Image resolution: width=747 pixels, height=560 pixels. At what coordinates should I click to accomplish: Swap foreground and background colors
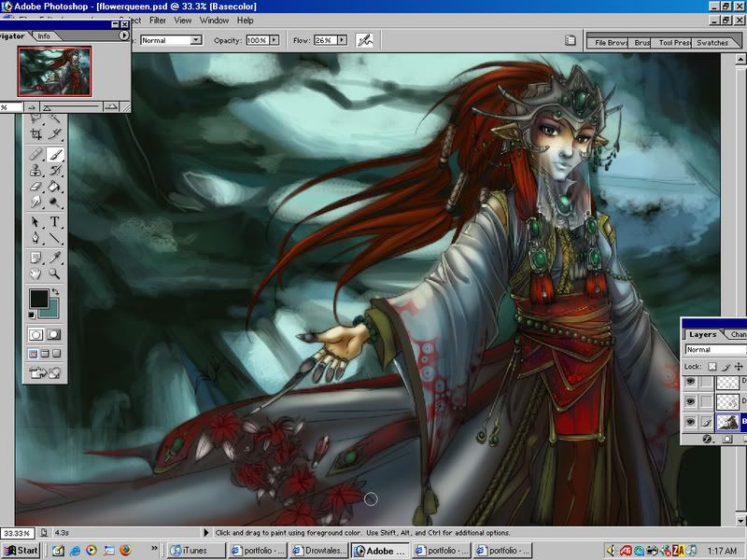coord(55,291)
